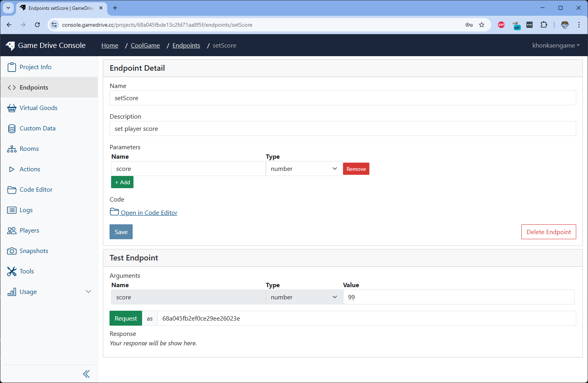Screen dimensions: 588x383
Task: Select Actions in the sidebar menu
Action: pyautogui.click(x=30, y=169)
